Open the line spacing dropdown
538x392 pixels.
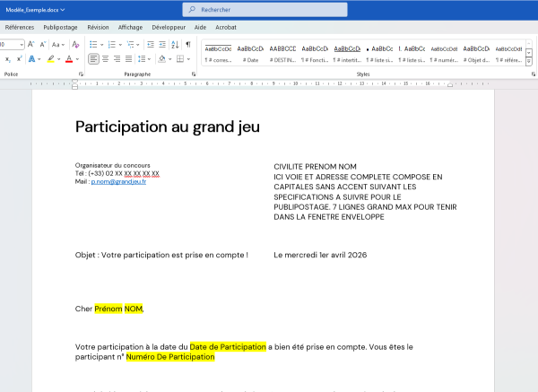point(148,59)
